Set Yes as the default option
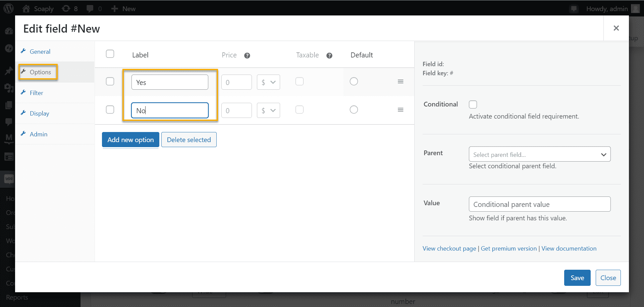This screenshot has width=644, height=307. coord(354,81)
